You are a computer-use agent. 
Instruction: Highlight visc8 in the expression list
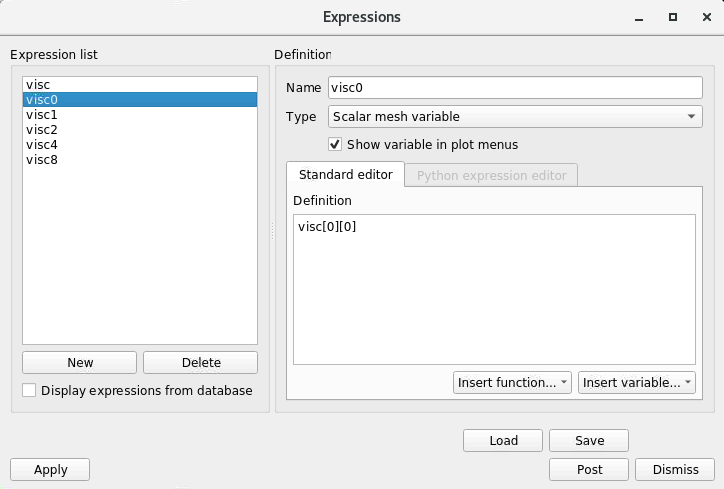[140, 160]
